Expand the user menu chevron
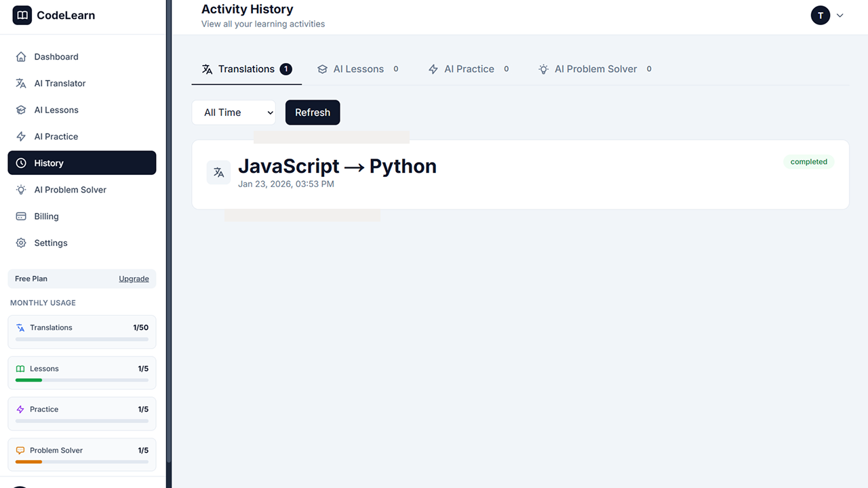This screenshot has height=488, width=868. coord(840,15)
